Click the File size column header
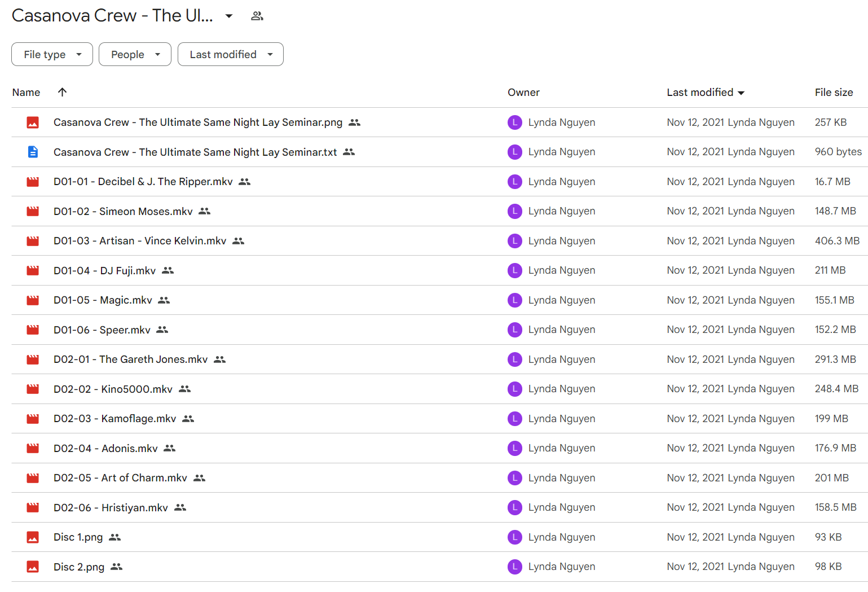This screenshot has width=868, height=592. tap(834, 92)
